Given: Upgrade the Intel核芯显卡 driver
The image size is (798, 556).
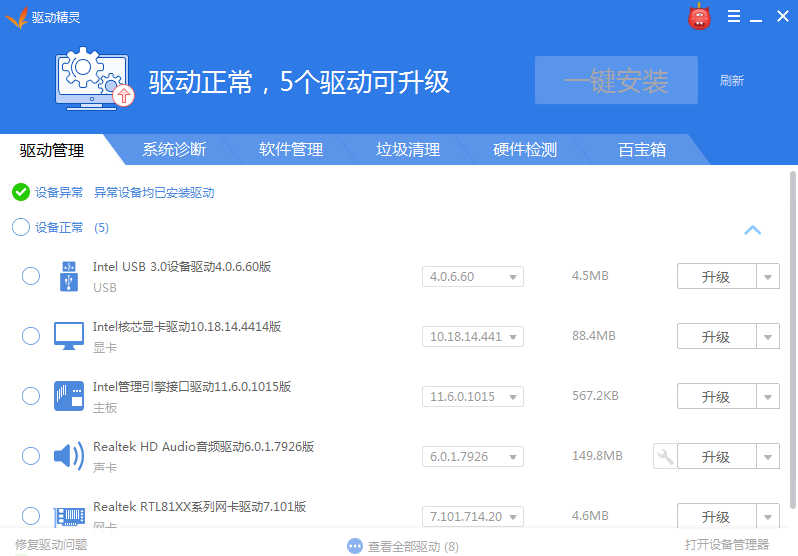Looking at the screenshot, I should coord(717,337).
